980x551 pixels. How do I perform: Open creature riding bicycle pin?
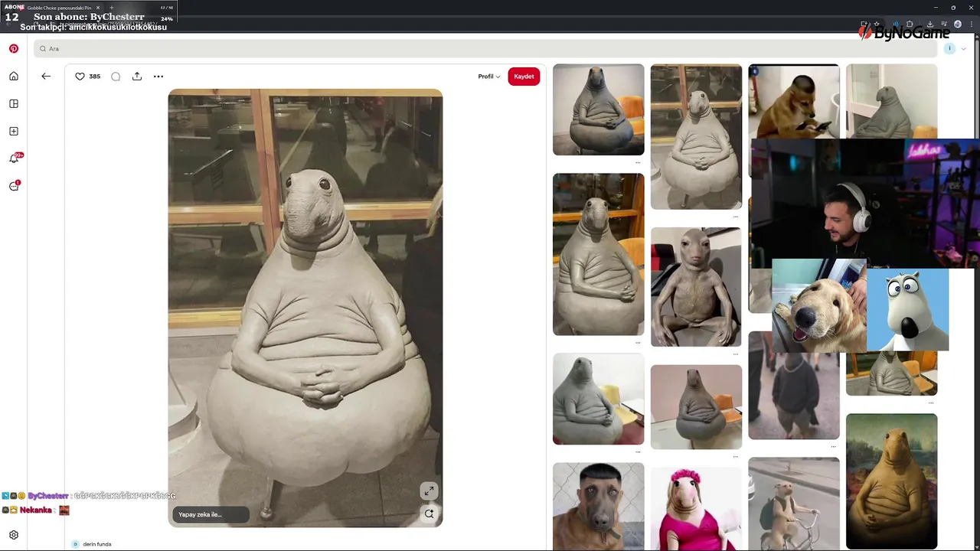tap(794, 504)
